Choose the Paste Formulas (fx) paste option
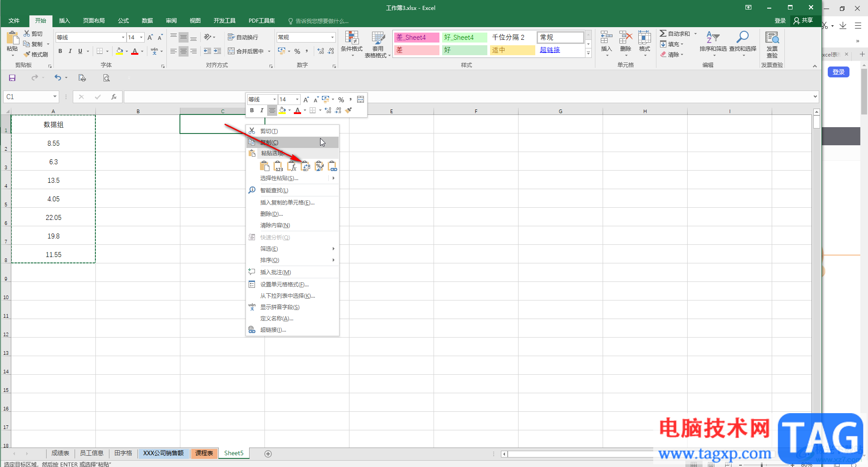Viewport: 868px width, 467px height. coord(292,166)
